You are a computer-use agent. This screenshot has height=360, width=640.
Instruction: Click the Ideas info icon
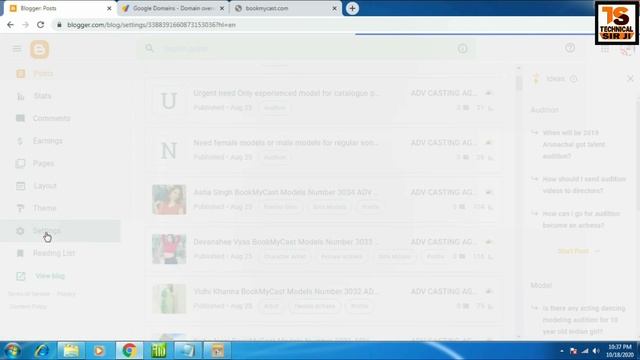(x=573, y=79)
